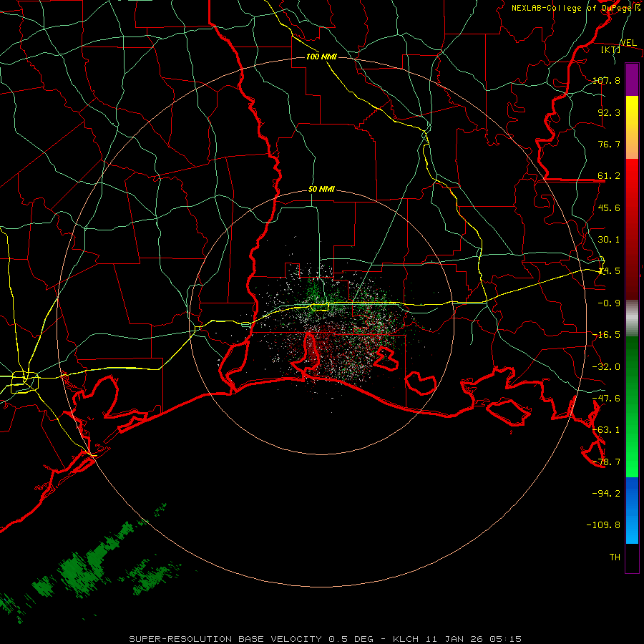Pick the gray near-zero segment of color bar
The image size is (644, 644).
632,318
